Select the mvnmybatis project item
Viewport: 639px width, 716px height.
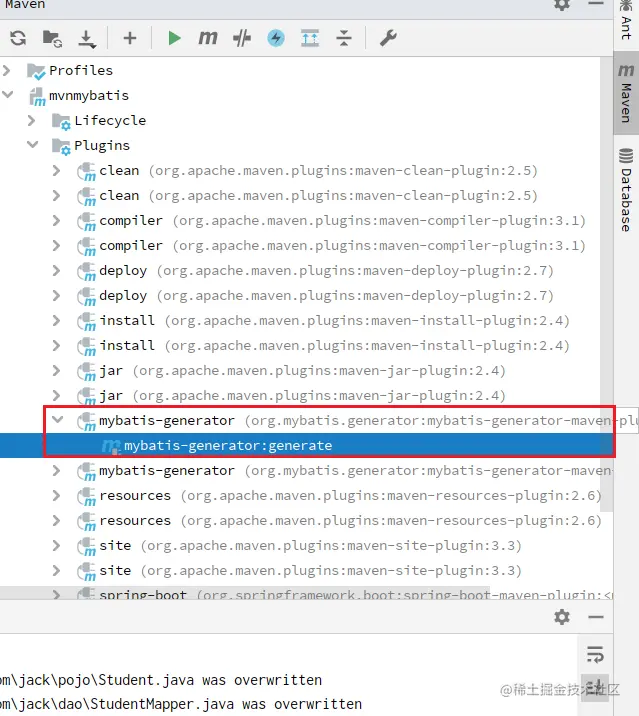(x=89, y=95)
